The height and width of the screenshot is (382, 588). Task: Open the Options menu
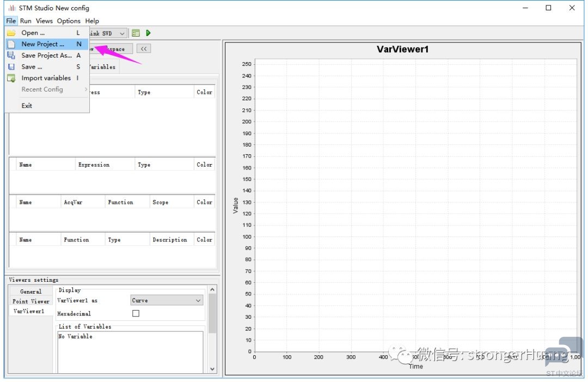(69, 21)
